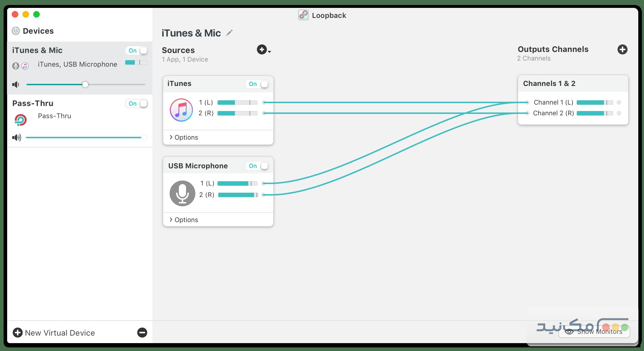
Task: Click the USB Microphone mic icon
Action: 182,193
